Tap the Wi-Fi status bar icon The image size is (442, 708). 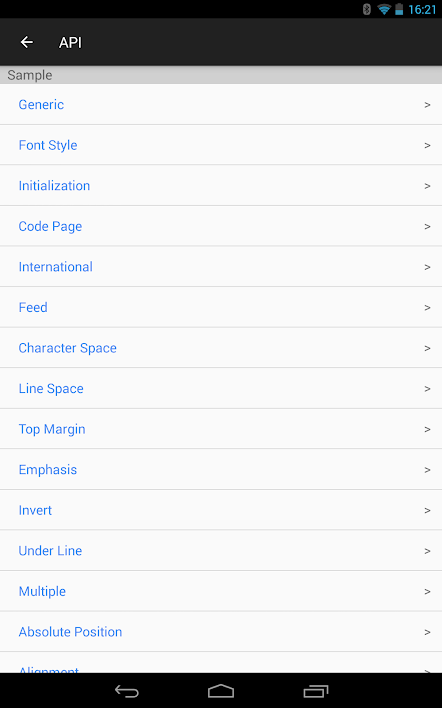pos(384,9)
